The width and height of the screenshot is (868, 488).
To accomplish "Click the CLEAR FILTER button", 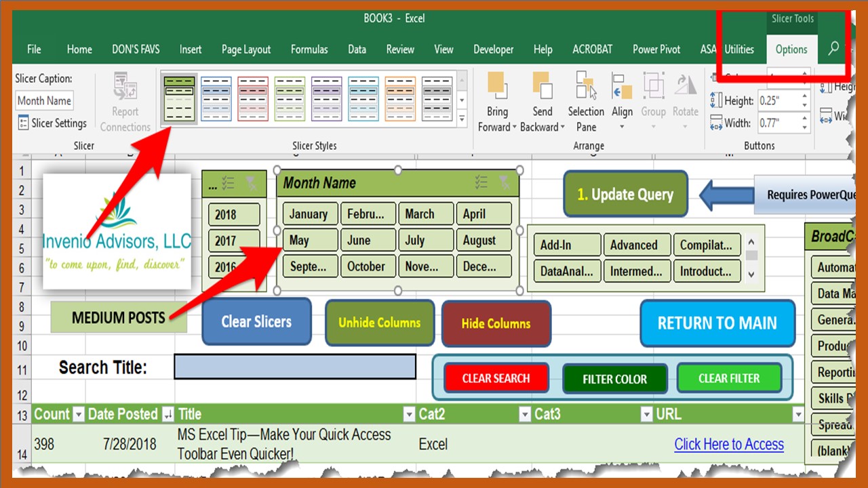I will 730,378.
